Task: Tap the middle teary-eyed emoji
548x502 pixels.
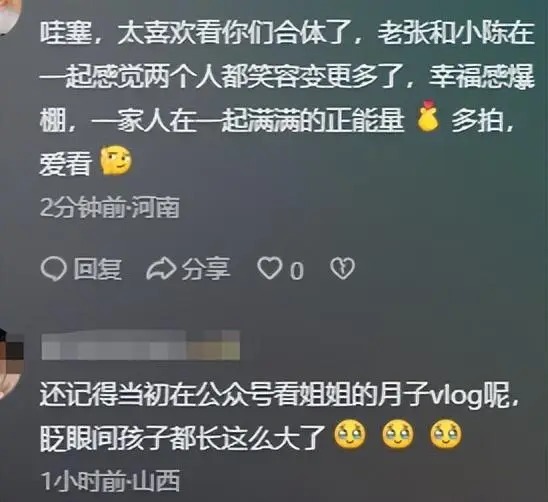Action: coord(398,435)
